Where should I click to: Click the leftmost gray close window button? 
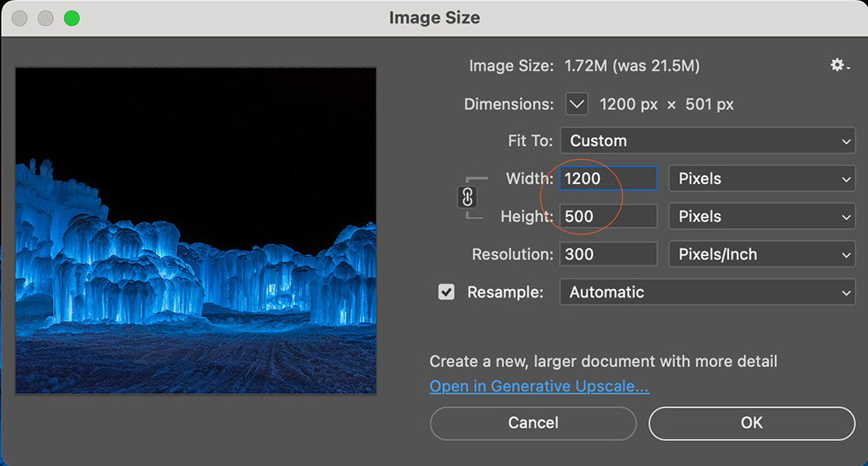tap(20, 18)
